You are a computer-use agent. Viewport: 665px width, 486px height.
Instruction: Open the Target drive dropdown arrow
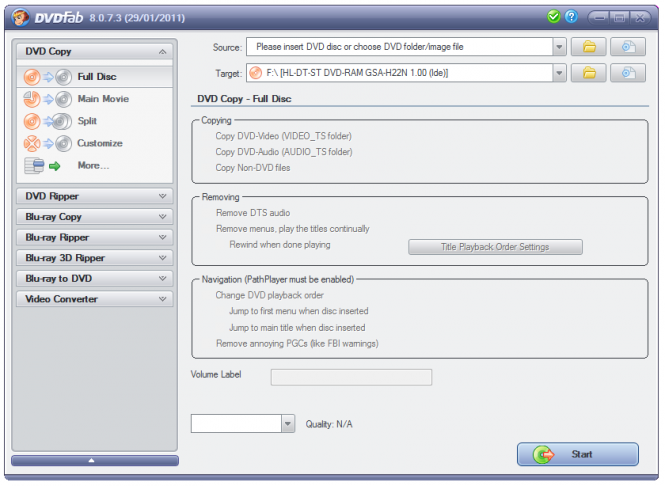(559, 73)
